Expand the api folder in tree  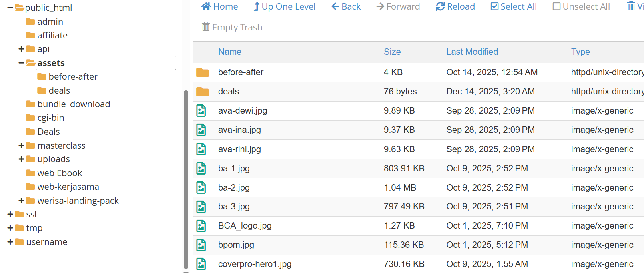(x=22, y=49)
